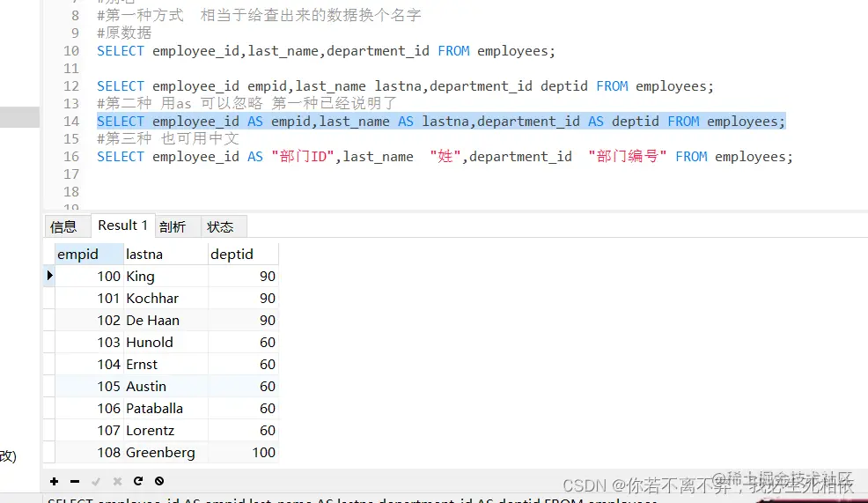This screenshot has width=868, height=503.
Task: Click line number 14 in the gutter
Action: (x=71, y=122)
